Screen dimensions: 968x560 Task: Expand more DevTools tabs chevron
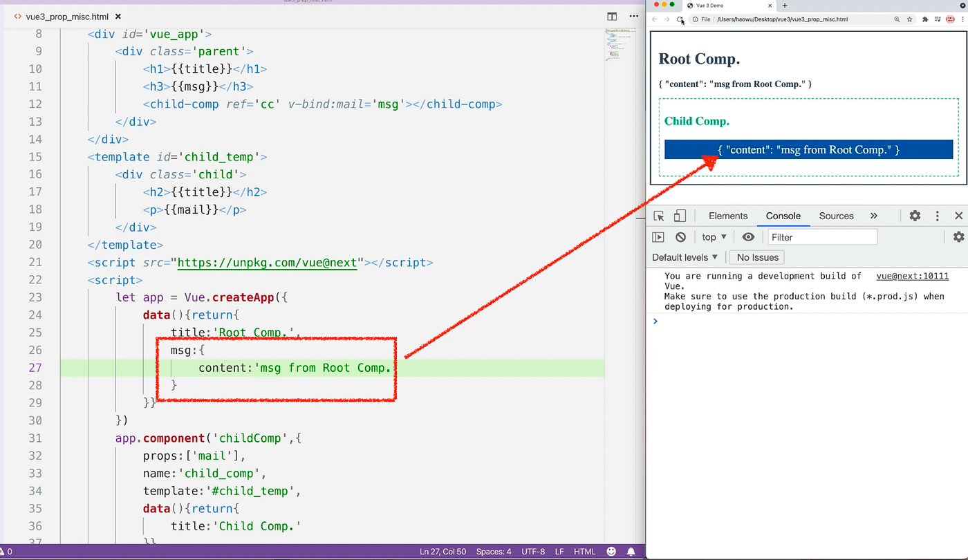[x=873, y=216]
